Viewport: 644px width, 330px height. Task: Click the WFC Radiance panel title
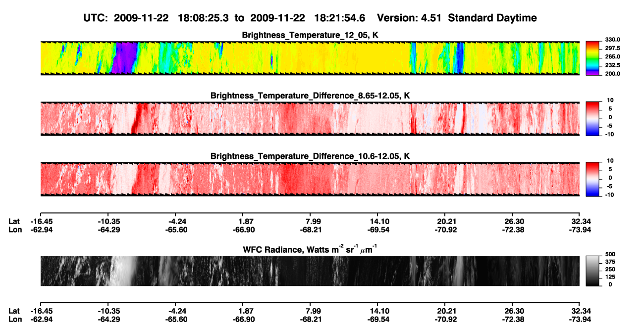[310, 250]
